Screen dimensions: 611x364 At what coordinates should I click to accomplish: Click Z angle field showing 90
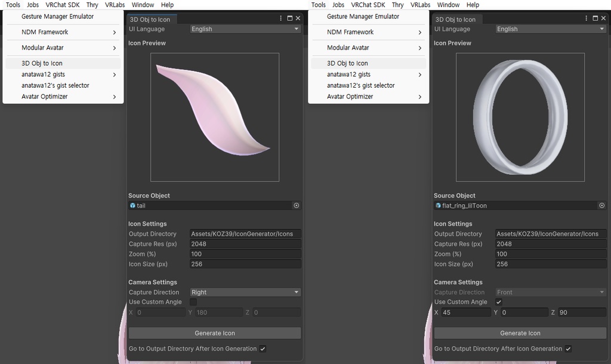pyautogui.click(x=582, y=313)
